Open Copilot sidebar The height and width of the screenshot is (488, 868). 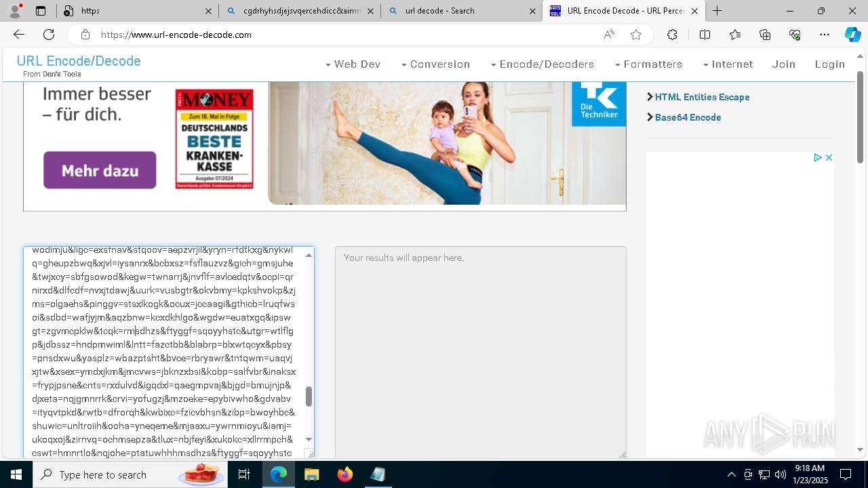click(x=852, y=35)
